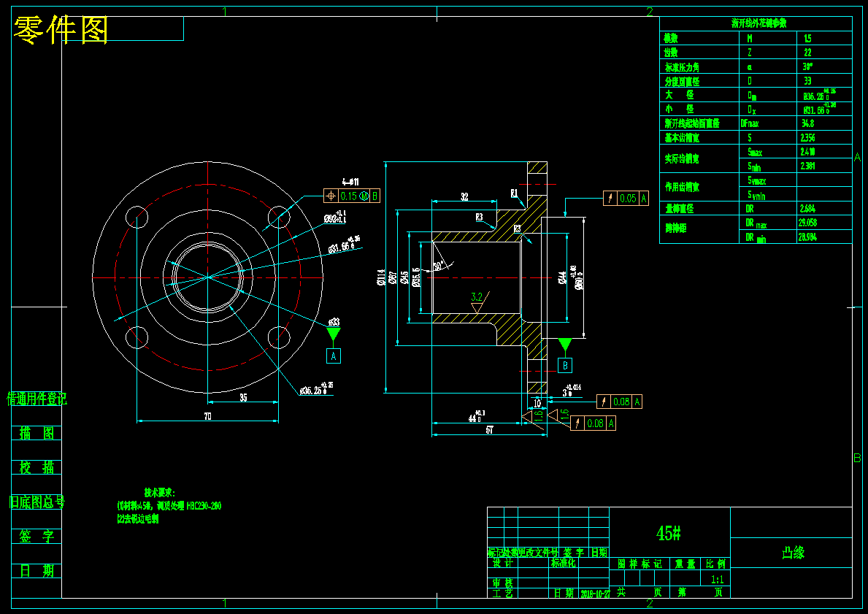Click the date '2018-10-27' in the title block
Viewport: 868px width, 614px height.
(594, 593)
